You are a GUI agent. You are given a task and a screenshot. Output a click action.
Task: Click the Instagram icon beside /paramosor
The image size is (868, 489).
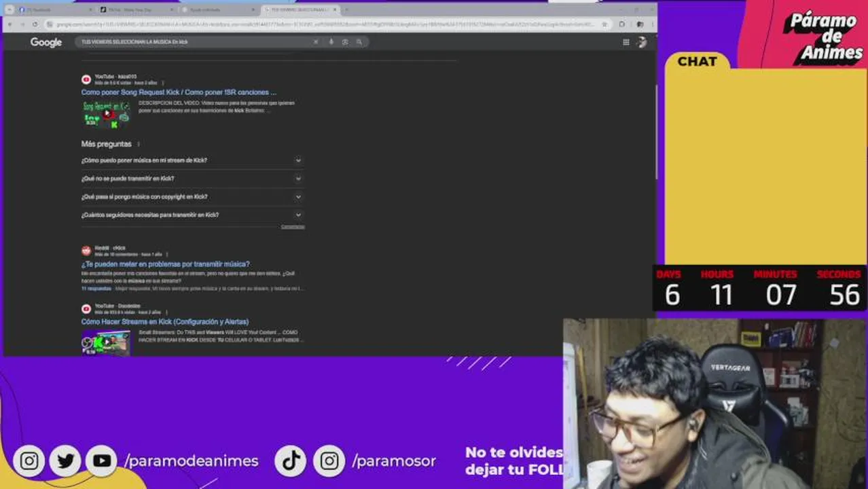click(x=329, y=461)
